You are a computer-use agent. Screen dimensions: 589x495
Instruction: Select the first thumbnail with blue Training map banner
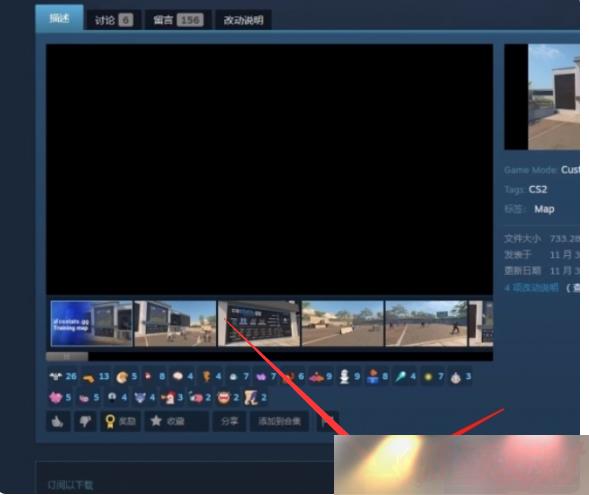point(92,323)
